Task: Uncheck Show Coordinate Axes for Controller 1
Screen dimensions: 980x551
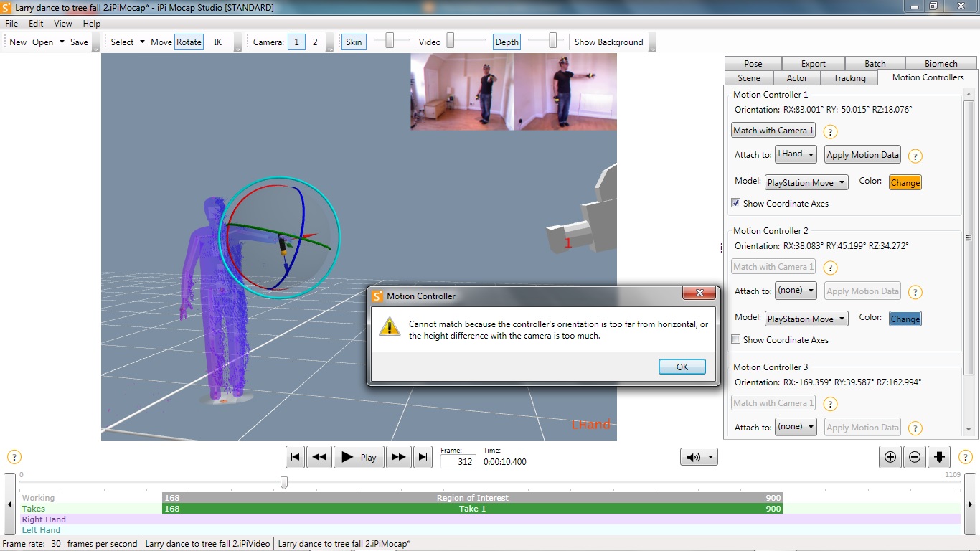Action: [x=735, y=203]
